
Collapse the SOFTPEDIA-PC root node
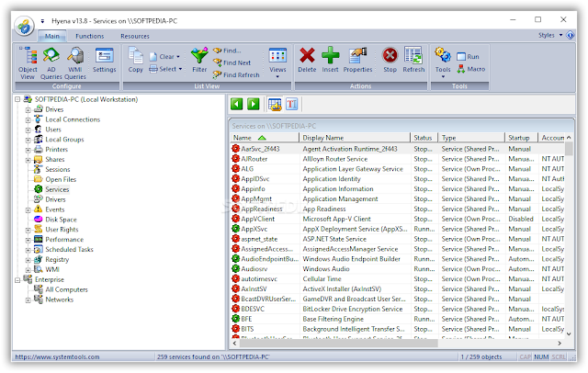pyautogui.click(x=17, y=100)
